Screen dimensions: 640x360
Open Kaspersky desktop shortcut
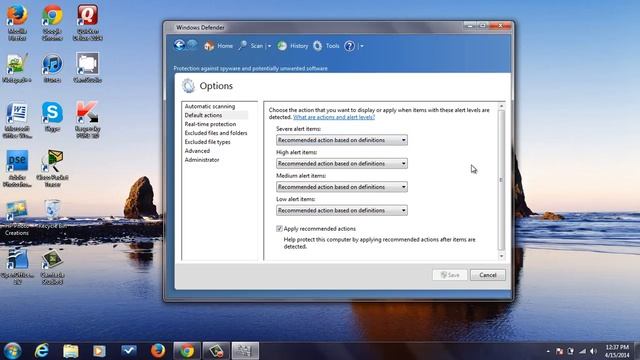click(87, 120)
